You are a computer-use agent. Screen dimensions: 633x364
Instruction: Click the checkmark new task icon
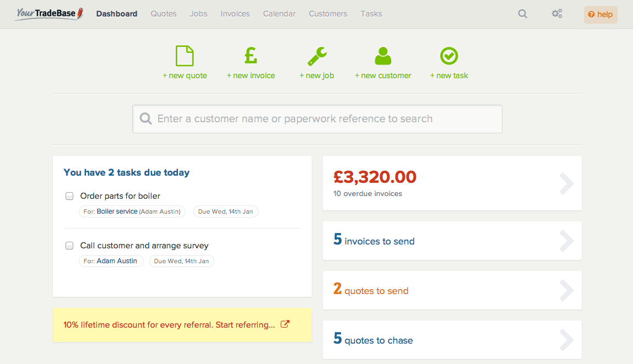[x=449, y=56]
